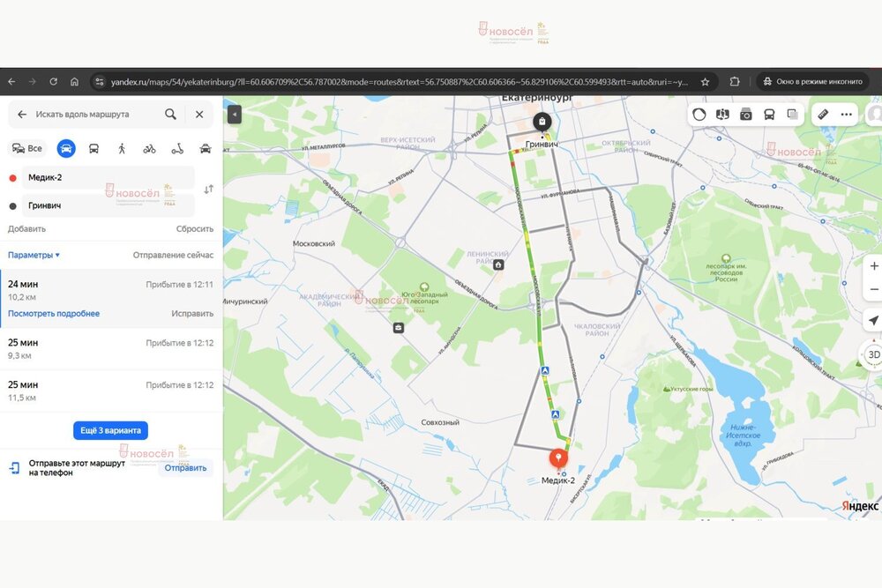Reload the page in the browser
882x588 pixels.
(54, 81)
